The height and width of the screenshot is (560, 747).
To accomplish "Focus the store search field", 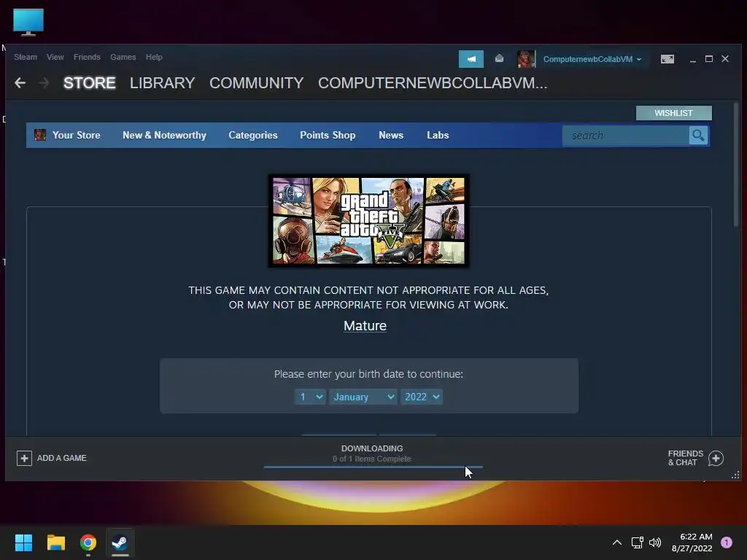I will pyautogui.click(x=625, y=136).
